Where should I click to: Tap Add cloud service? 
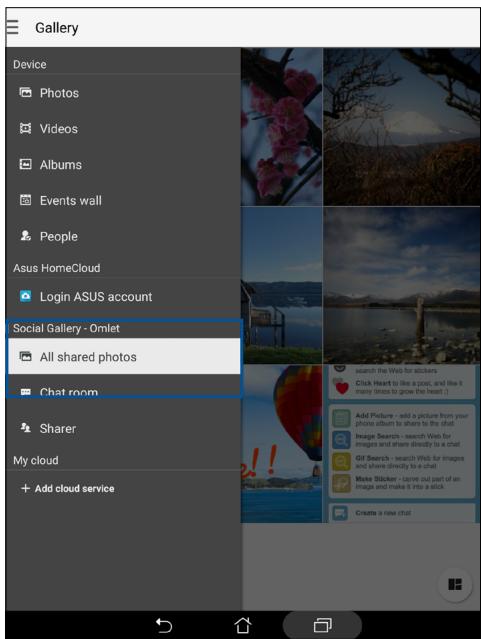pyautogui.click(x=124, y=488)
